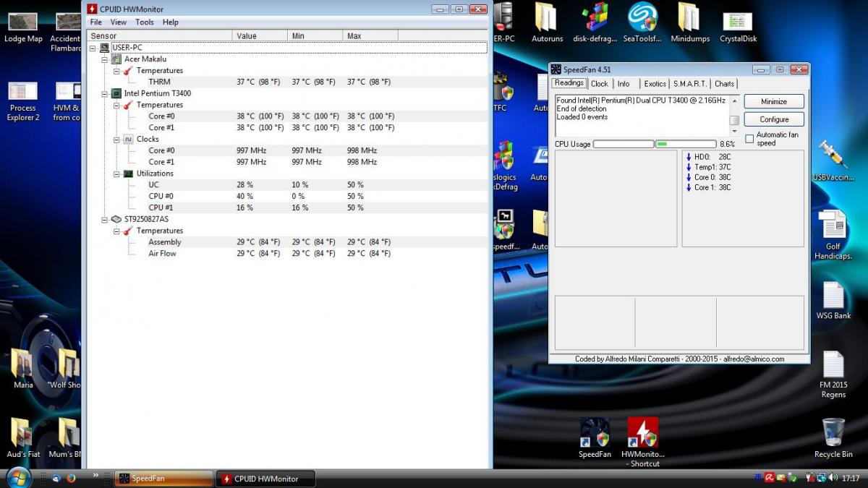Click the Sensor column header in HWMonitor
Image resolution: width=868 pixels, height=488 pixels.
(x=160, y=35)
